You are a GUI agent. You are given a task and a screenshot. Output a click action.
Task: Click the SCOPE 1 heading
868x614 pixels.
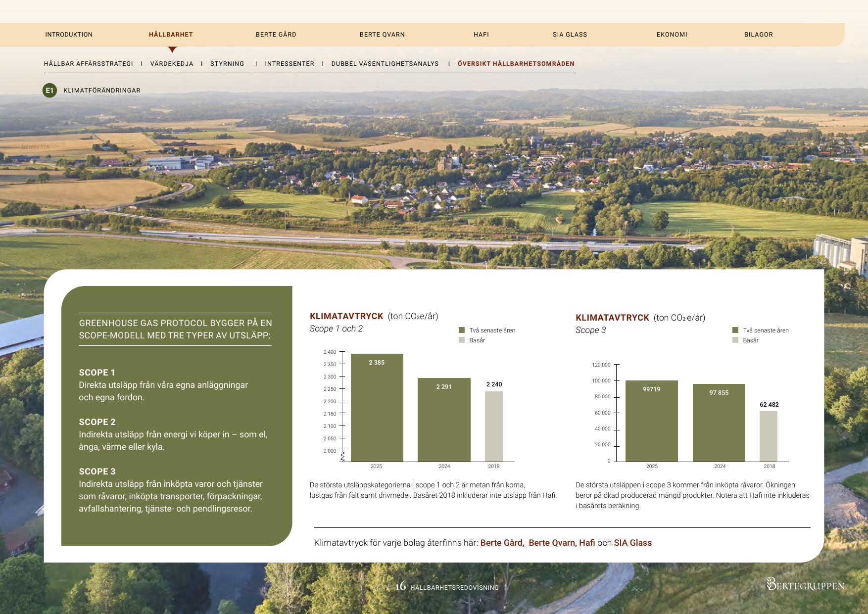point(97,373)
